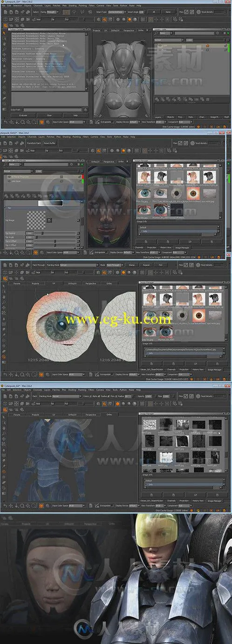This screenshot has height=644, width=232.
Task: Open Shelf tab at bottom of top window
Action: 226,117
